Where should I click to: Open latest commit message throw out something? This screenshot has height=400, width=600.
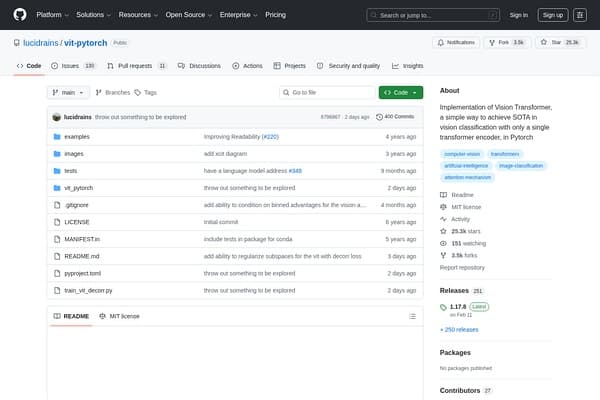pos(140,117)
